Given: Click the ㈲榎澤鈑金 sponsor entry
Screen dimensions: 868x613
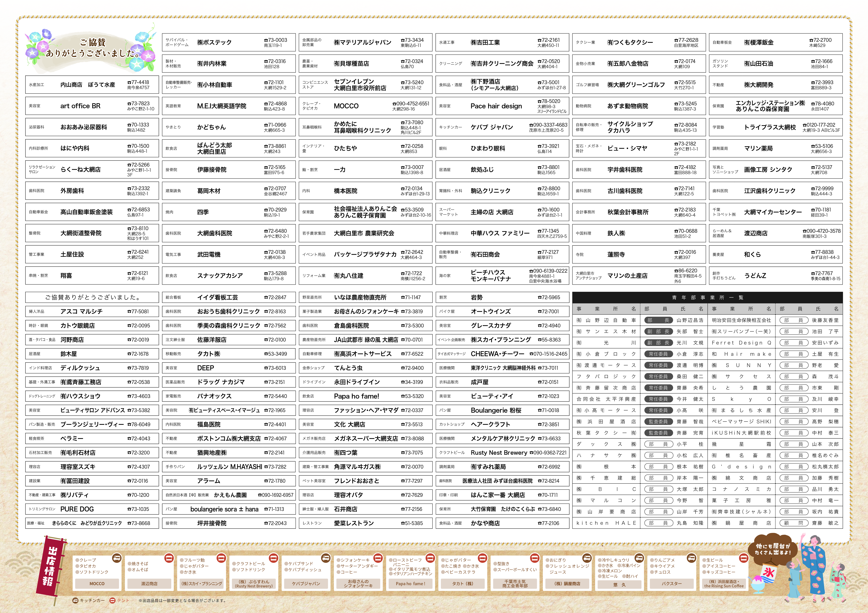Looking at the screenshot, I should tap(776, 42).
